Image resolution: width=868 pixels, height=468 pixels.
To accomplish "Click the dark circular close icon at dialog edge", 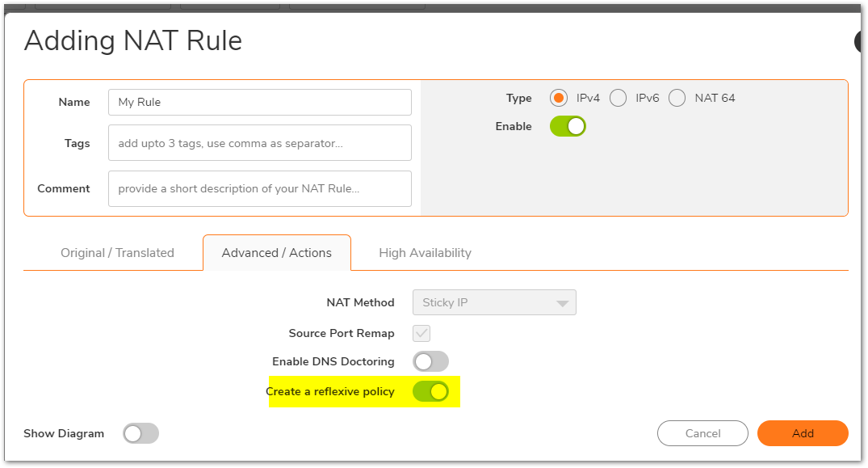I will coord(860,43).
